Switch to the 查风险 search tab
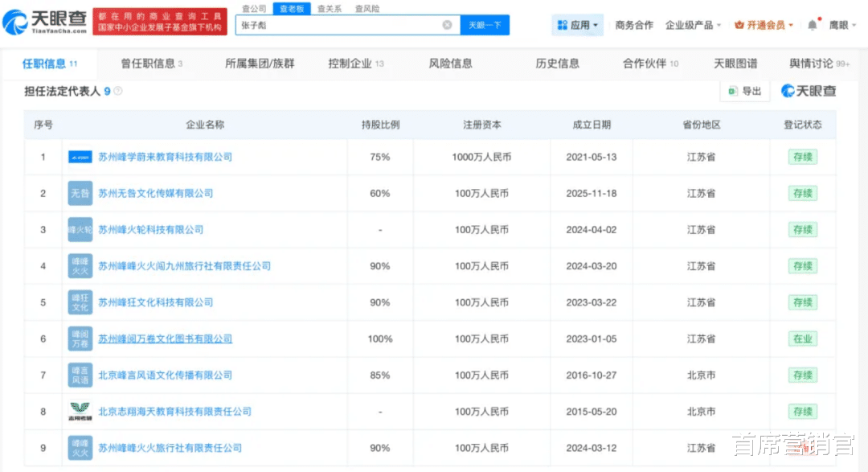The image size is (868, 472). click(x=366, y=8)
